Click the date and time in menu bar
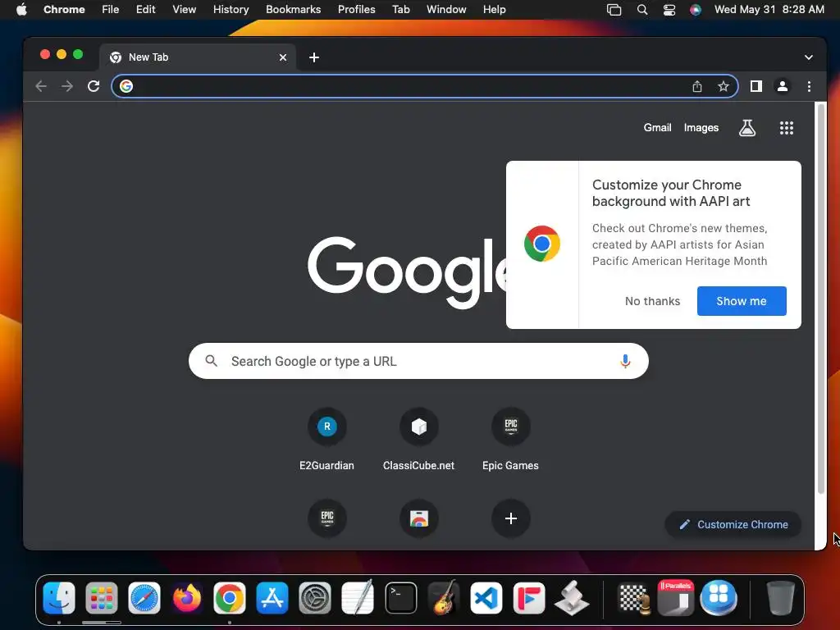The width and height of the screenshot is (840, 630). coord(769,10)
